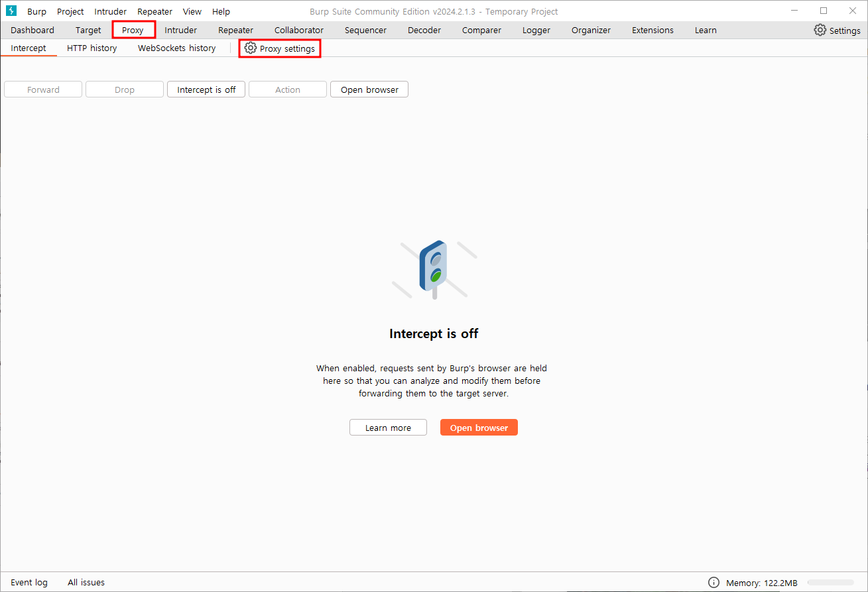Viewport: 868px width, 592px height.
Task: Select the Proxy tab
Action: (x=133, y=30)
